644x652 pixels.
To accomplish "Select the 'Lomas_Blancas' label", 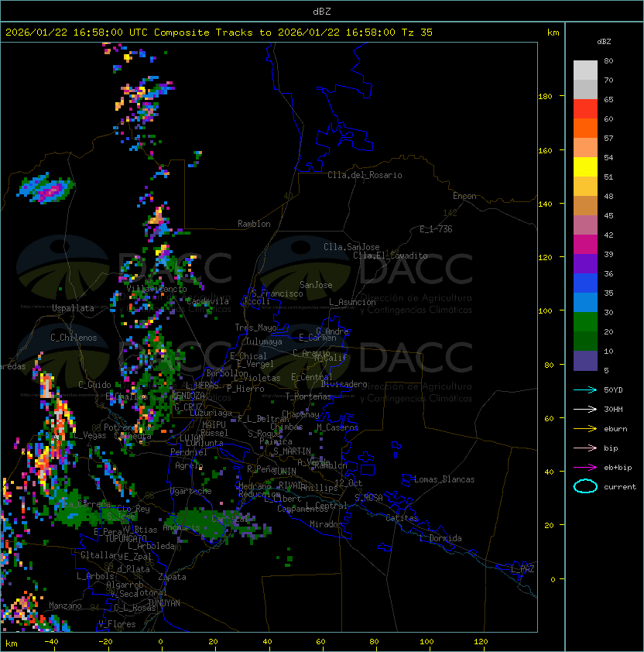I will [x=444, y=479].
